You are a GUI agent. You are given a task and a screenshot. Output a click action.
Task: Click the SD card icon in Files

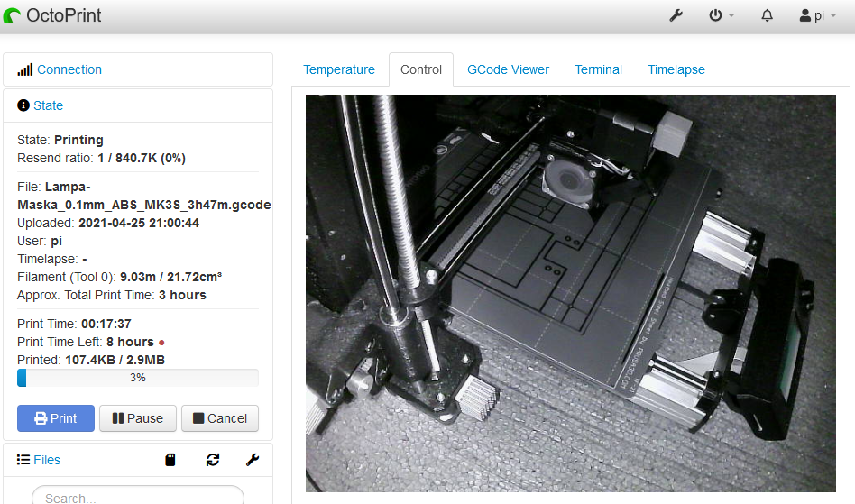point(170,460)
